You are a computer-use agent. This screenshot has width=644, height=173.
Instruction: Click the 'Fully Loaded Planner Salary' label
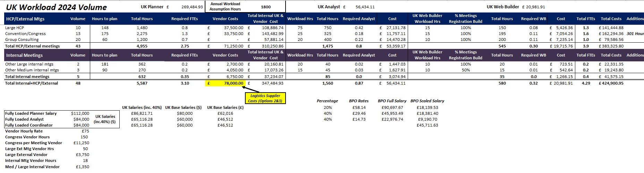pyautogui.click(x=31, y=113)
